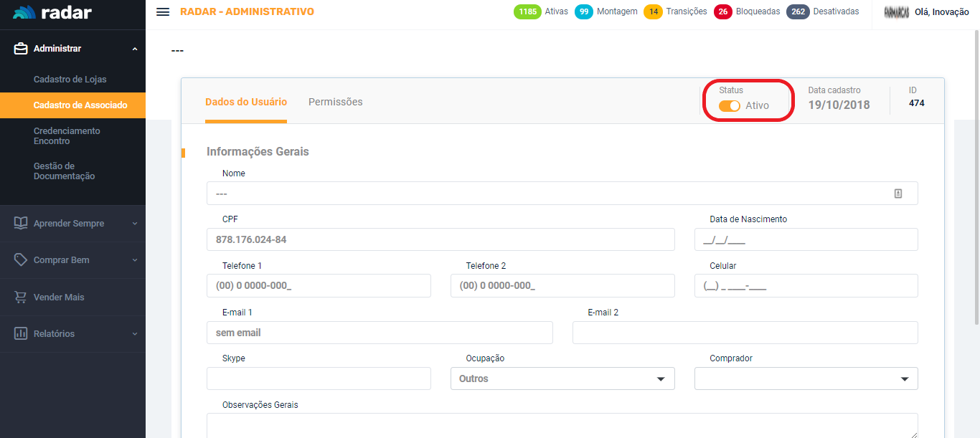Click the Vender Mais cart icon

click(x=21, y=297)
